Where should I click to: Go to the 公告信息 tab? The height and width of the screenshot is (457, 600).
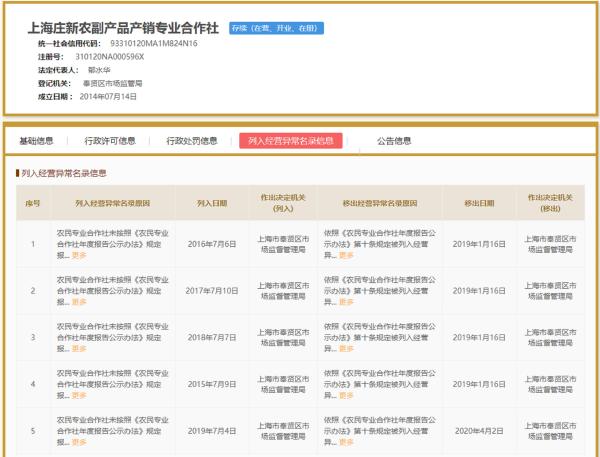click(393, 141)
